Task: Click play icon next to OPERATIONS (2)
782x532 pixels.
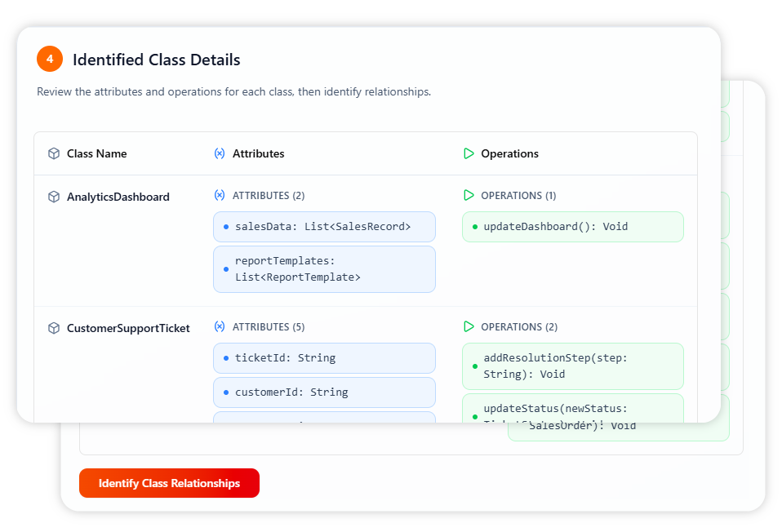Action: point(469,327)
